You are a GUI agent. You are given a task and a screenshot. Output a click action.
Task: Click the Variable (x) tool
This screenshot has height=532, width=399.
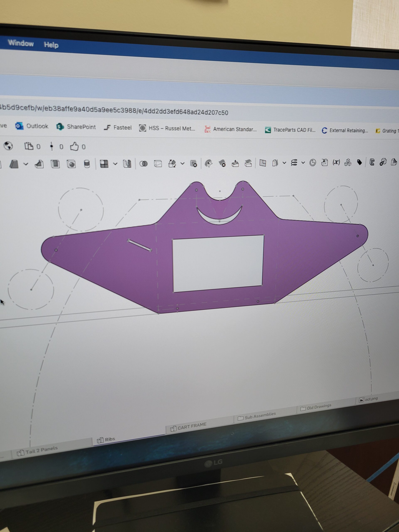(x=336, y=162)
